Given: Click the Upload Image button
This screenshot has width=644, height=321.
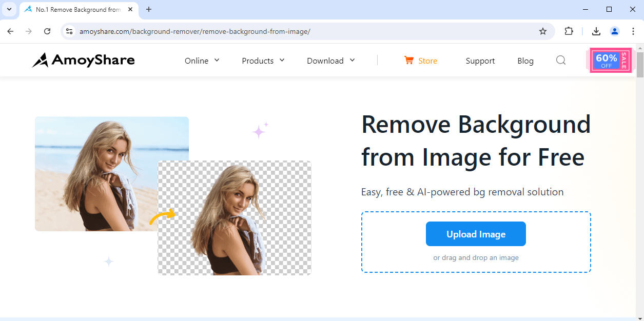Looking at the screenshot, I should point(476,234).
